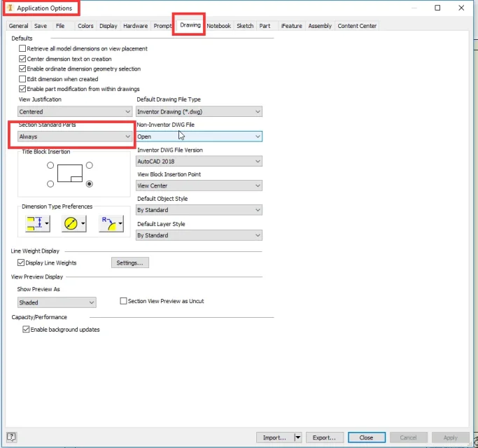Click the Application Options title bar icon
This screenshot has width=478, height=448.
click(x=10, y=8)
